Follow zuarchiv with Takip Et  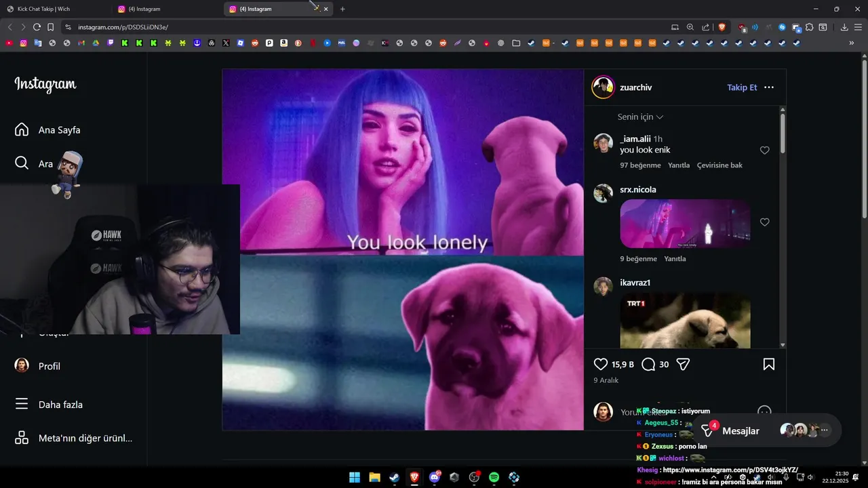pyautogui.click(x=742, y=87)
